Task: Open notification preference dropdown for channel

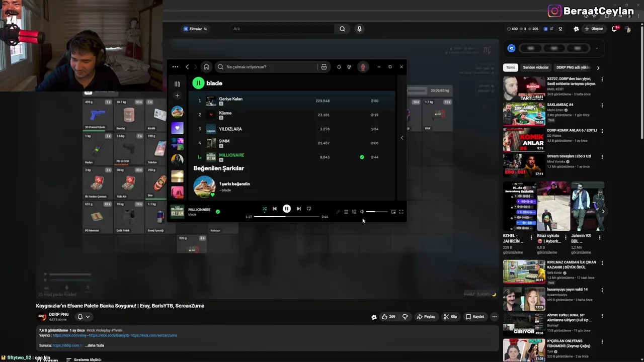Action: 84,317
